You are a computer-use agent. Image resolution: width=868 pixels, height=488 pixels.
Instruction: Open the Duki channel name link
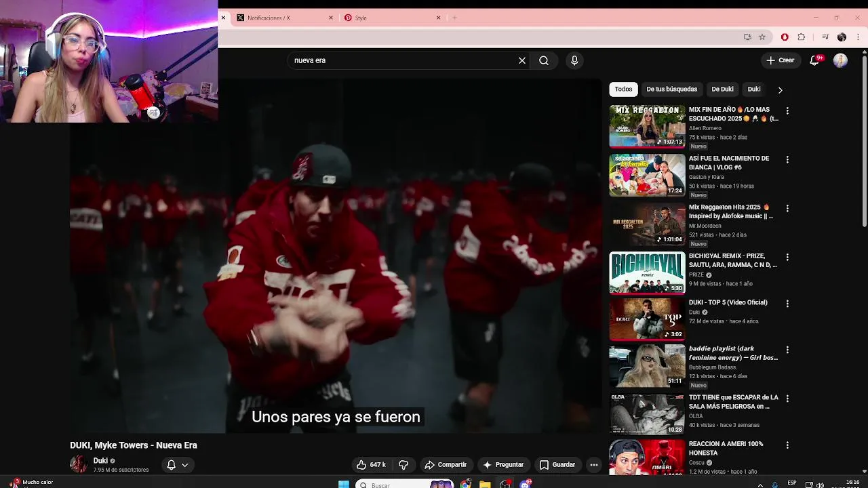coord(100,460)
